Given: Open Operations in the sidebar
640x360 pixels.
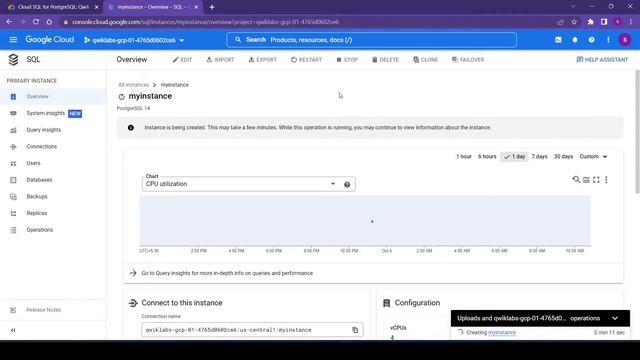Looking at the screenshot, I should pos(53,230).
